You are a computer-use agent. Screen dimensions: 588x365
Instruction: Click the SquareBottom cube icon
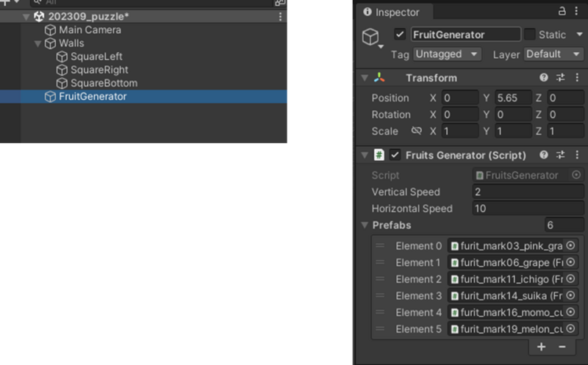click(62, 83)
